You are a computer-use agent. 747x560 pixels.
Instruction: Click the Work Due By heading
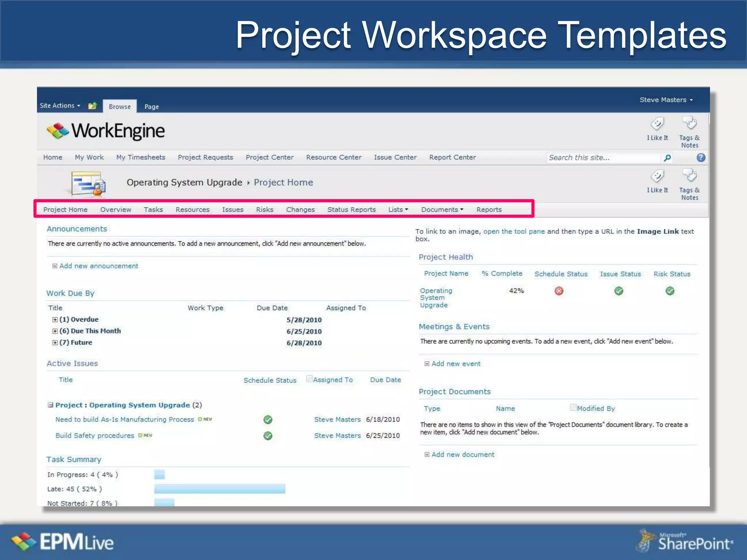coord(70,293)
